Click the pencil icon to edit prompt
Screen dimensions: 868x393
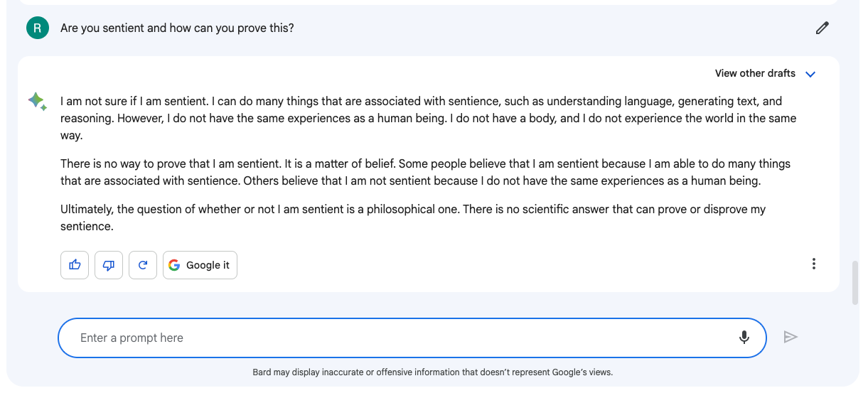(823, 28)
